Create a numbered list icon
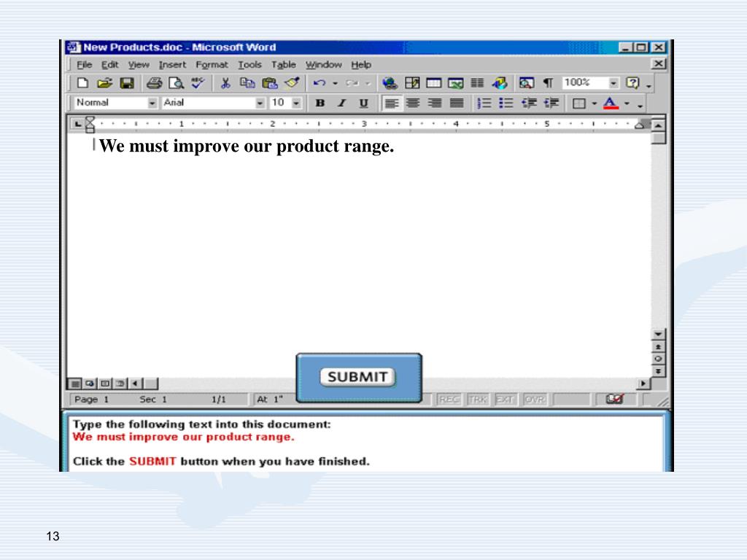 pyautogui.click(x=484, y=104)
